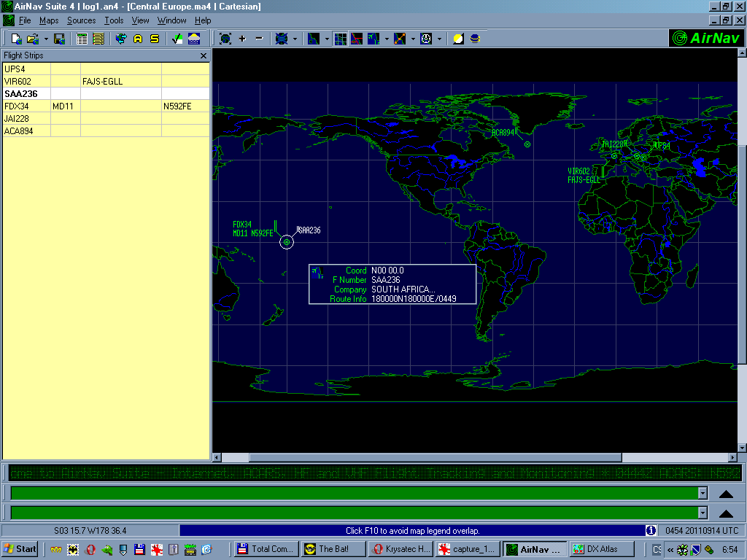Open the Maps menu

tap(49, 20)
